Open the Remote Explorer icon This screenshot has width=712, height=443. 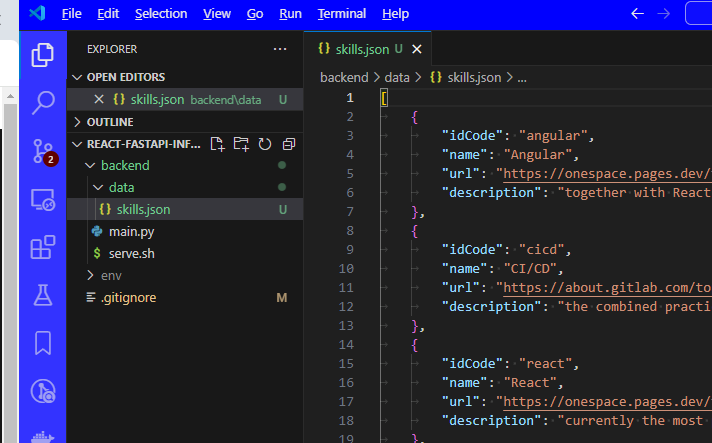tap(43, 199)
